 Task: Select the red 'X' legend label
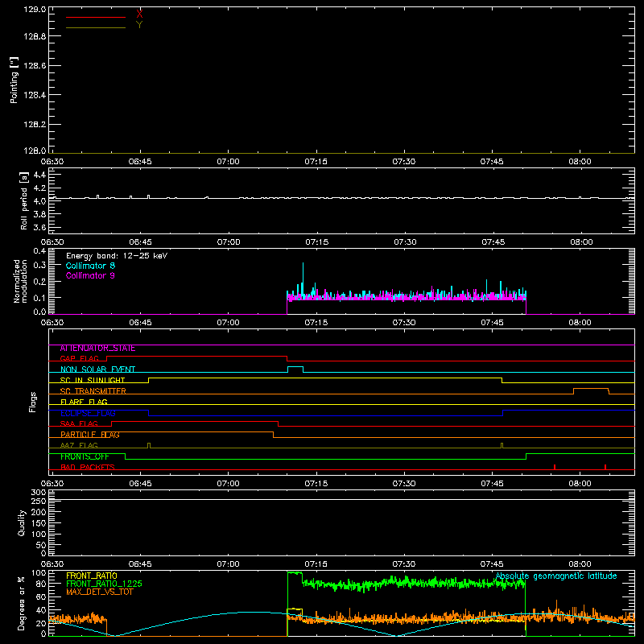click(139, 14)
